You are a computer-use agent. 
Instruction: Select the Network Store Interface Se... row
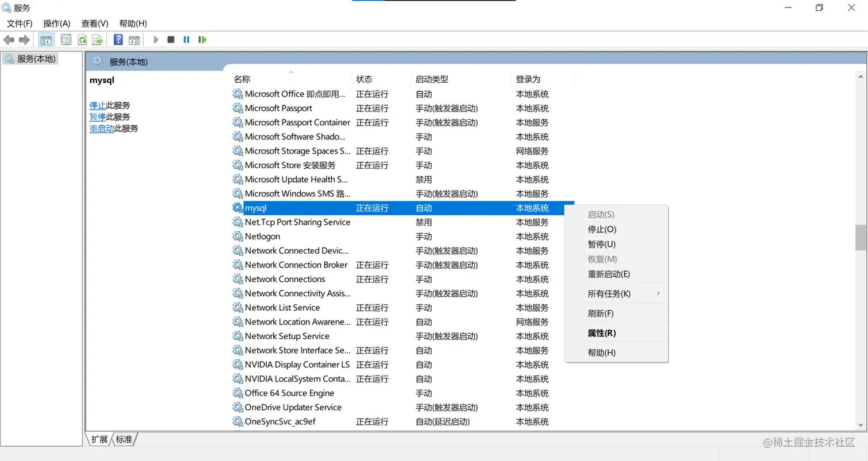tap(402, 350)
